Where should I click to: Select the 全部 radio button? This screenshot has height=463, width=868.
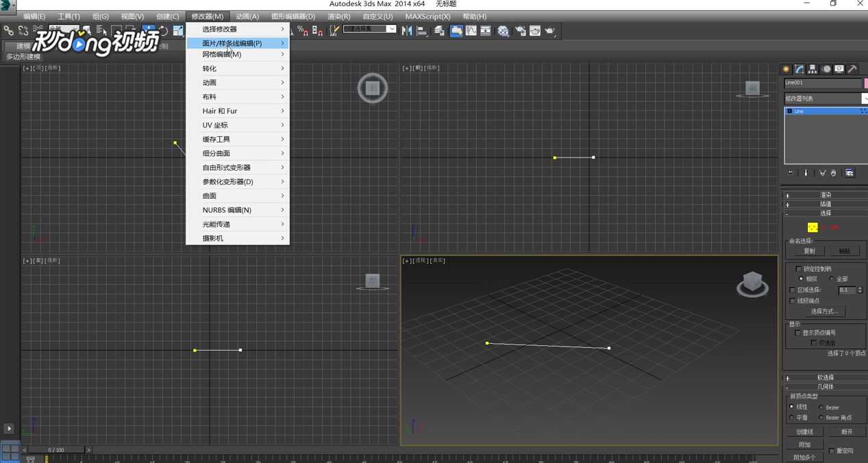pyautogui.click(x=832, y=279)
